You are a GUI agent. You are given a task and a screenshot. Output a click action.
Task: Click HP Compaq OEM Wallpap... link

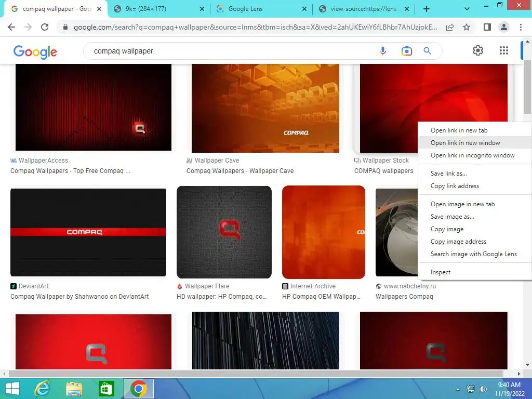coord(321,297)
